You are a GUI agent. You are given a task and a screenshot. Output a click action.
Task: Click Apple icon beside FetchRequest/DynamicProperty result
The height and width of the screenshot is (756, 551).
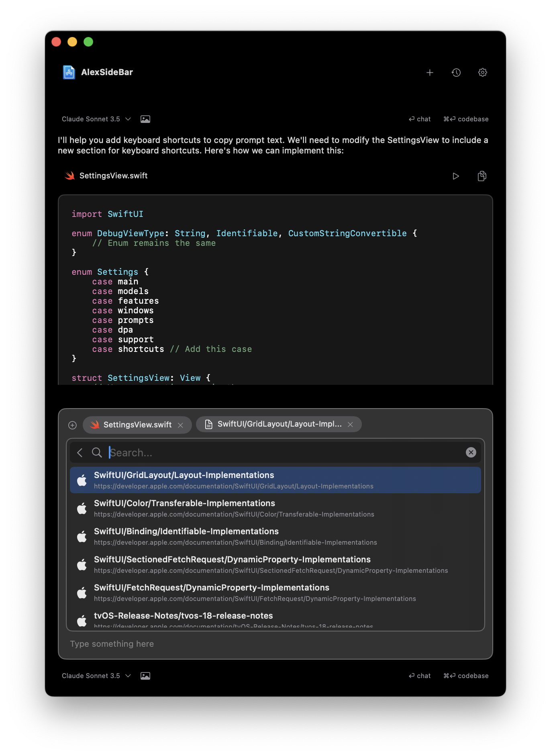tap(82, 592)
